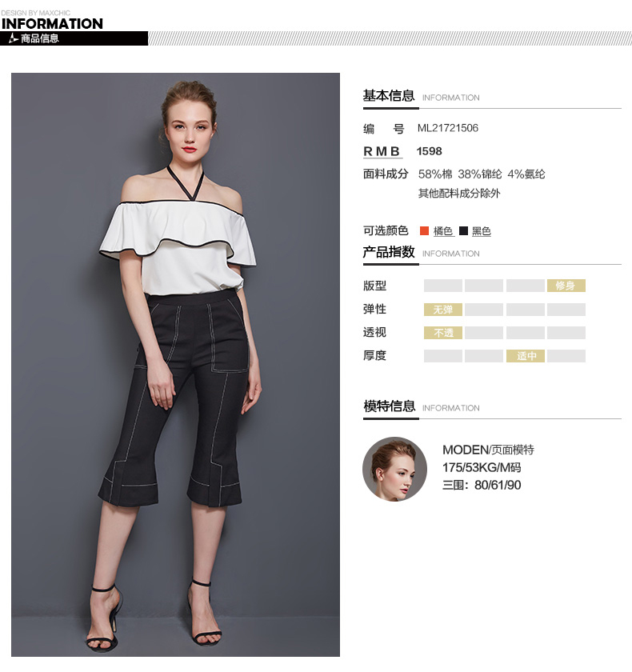This screenshot has height=672, width=632.
Task: Click the first empty 版型 scale block
Action: pyautogui.click(x=443, y=286)
